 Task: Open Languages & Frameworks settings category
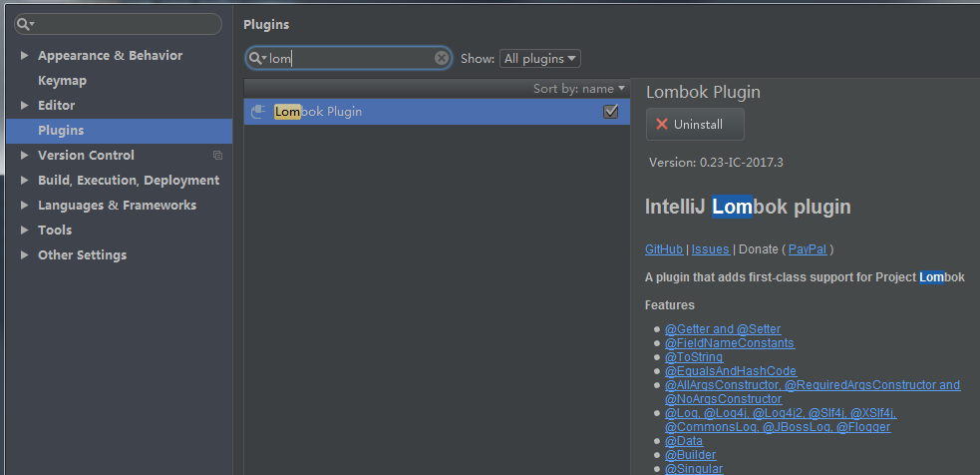coord(117,206)
